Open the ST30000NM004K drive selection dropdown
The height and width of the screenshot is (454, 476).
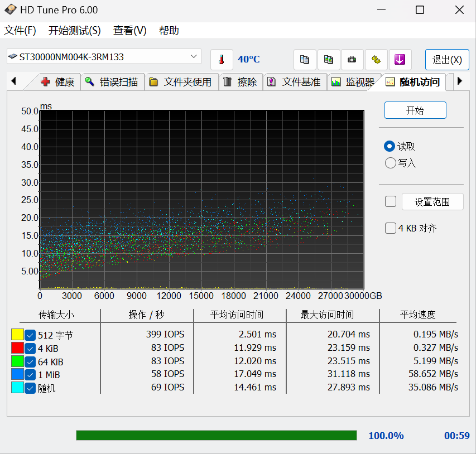[194, 56]
